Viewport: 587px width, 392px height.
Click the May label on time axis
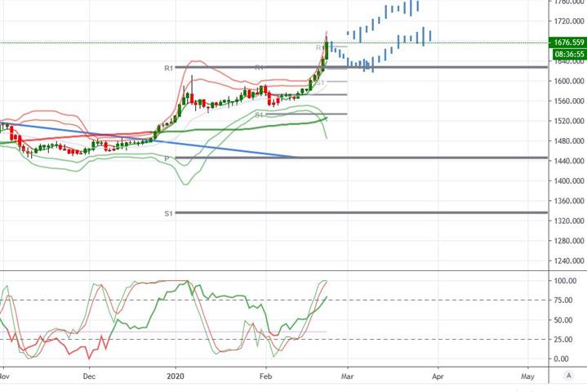(x=528, y=376)
